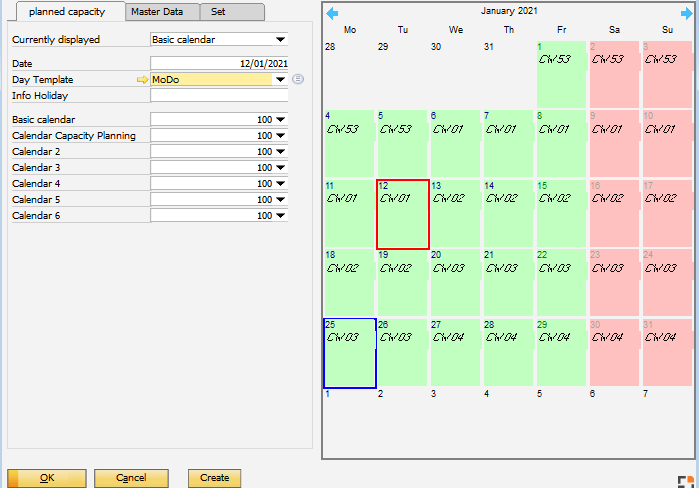Switch to the Master Data tab
This screenshot has height=488, width=699.
162,12
